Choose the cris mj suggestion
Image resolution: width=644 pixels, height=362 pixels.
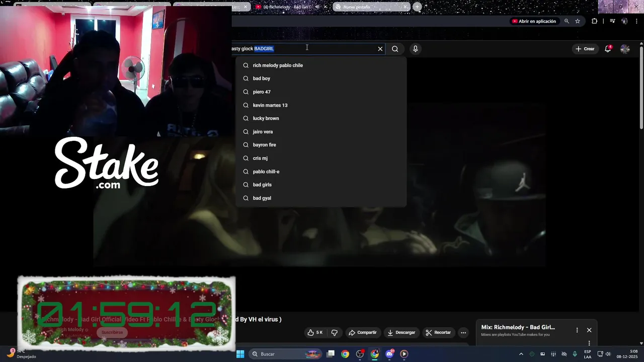pyautogui.click(x=321, y=158)
